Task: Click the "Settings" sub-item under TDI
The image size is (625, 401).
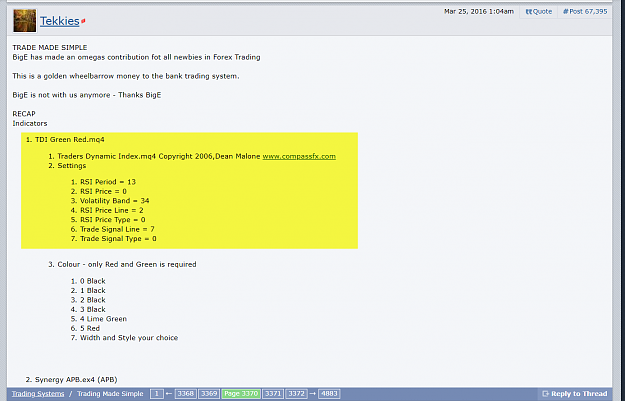Action: pyautogui.click(x=72, y=165)
